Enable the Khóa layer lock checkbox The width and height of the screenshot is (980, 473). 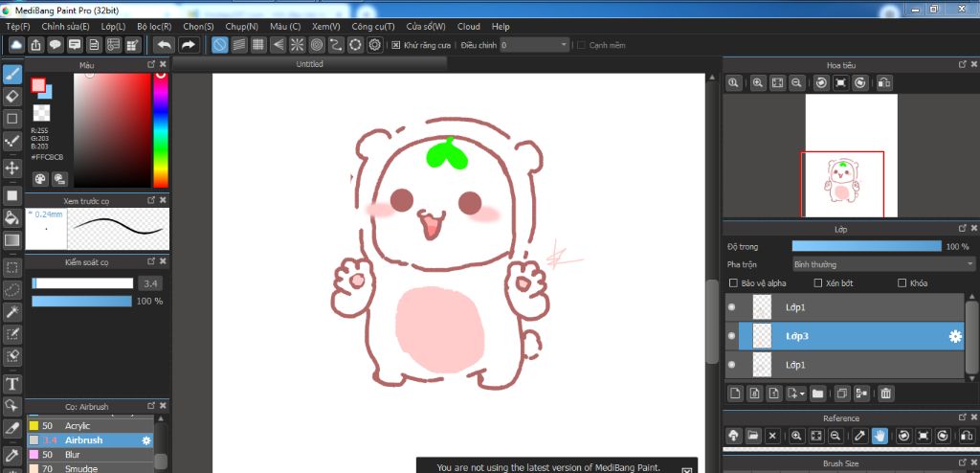tap(902, 283)
